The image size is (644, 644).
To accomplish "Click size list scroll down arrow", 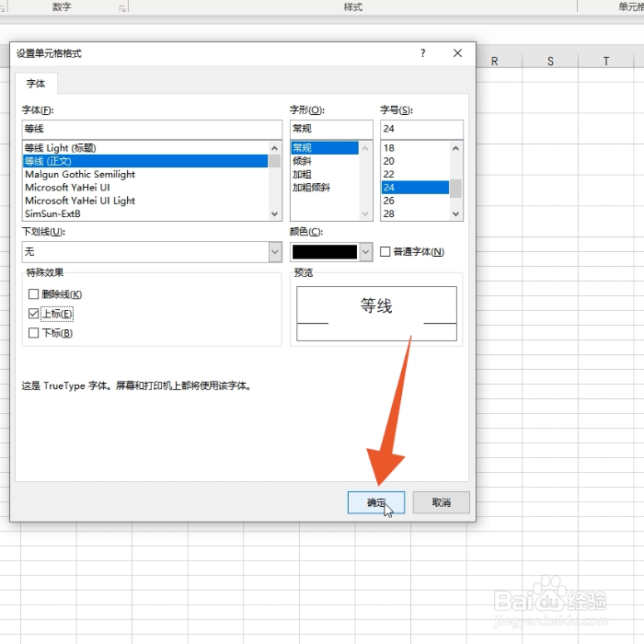I will tap(455, 213).
